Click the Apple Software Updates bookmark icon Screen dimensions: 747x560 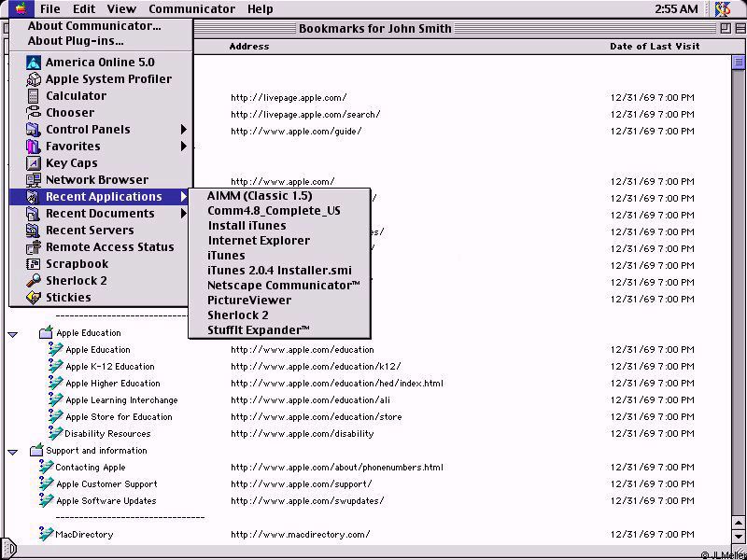point(46,500)
